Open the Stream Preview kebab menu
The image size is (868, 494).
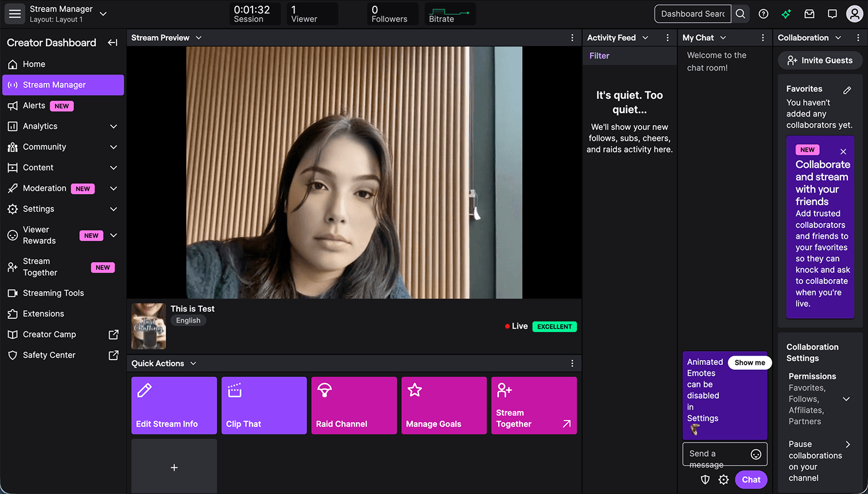(x=572, y=37)
